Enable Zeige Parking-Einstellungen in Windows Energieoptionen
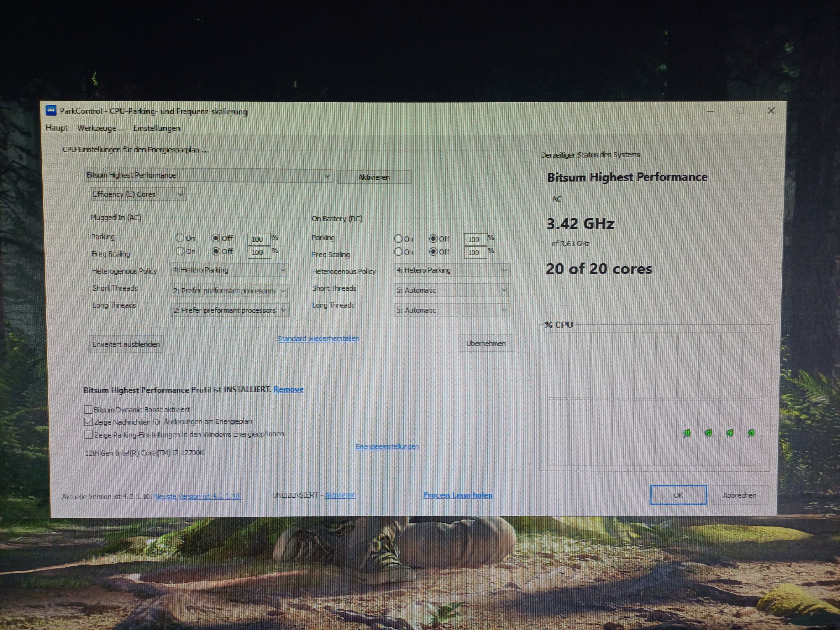Image resolution: width=840 pixels, height=630 pixels. [88, 434]
